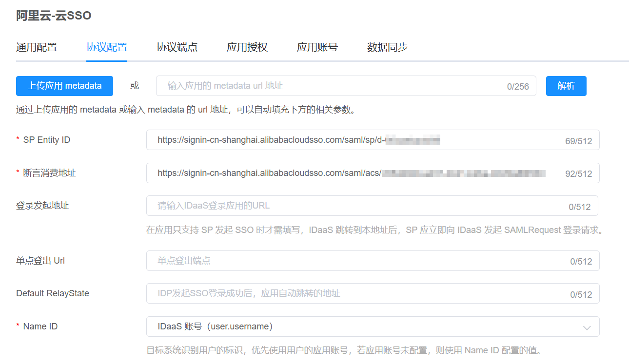Focus the metadata url address input
The image size is (629, 364).
(332, 86)
